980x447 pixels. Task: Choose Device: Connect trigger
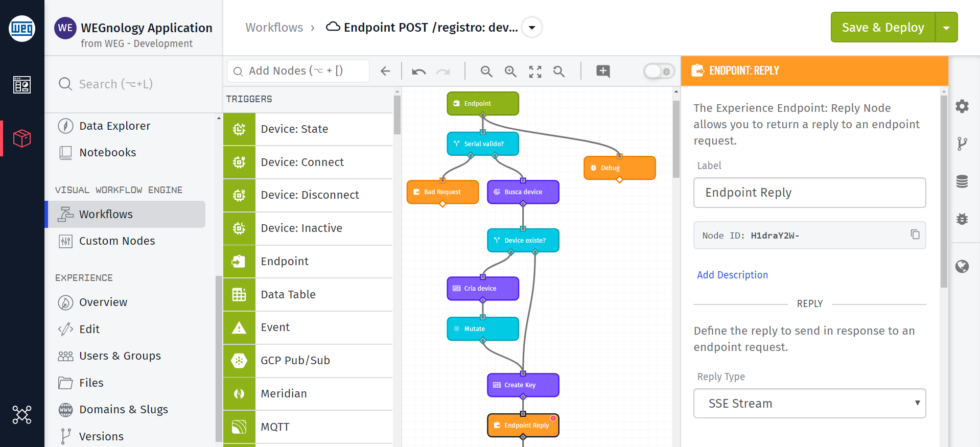click(x=308, y=162)
